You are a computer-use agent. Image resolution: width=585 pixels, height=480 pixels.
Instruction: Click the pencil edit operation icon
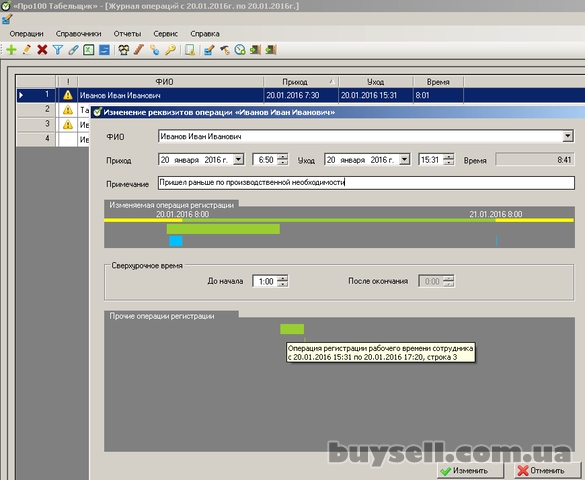click(x=26, y=50)
